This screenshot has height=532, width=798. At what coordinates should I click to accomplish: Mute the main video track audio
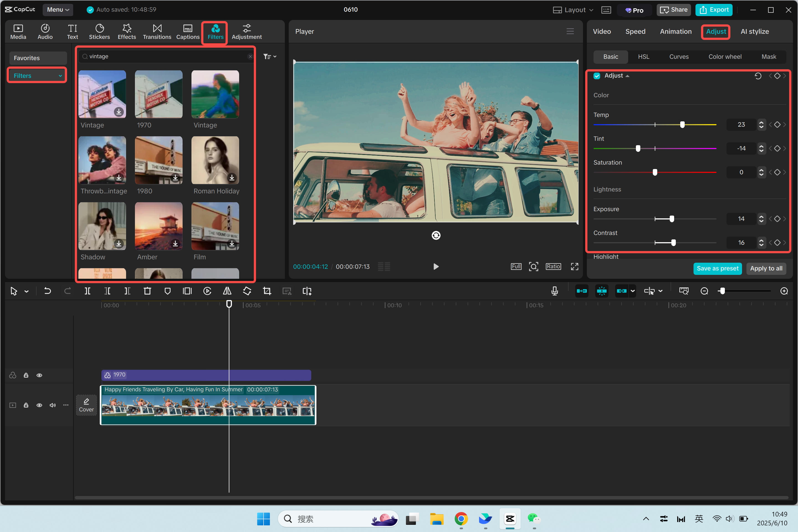(53, 405)
